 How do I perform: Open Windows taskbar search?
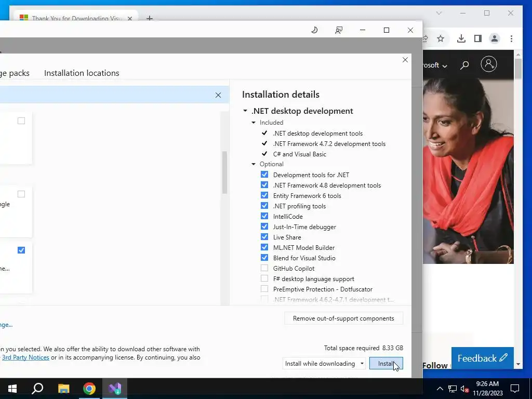pyautogui.click(x=37, y=389)
